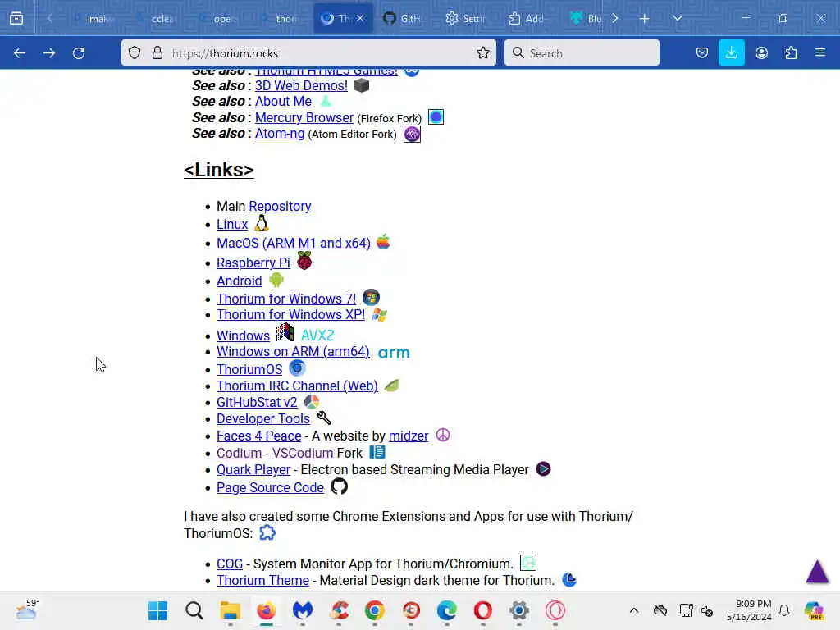View site security lock info

(157, 52)
